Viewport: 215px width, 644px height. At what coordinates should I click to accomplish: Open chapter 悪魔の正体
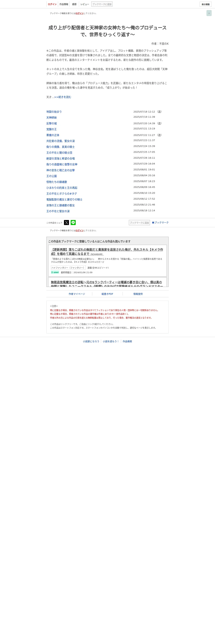click(x=53, y=135)
